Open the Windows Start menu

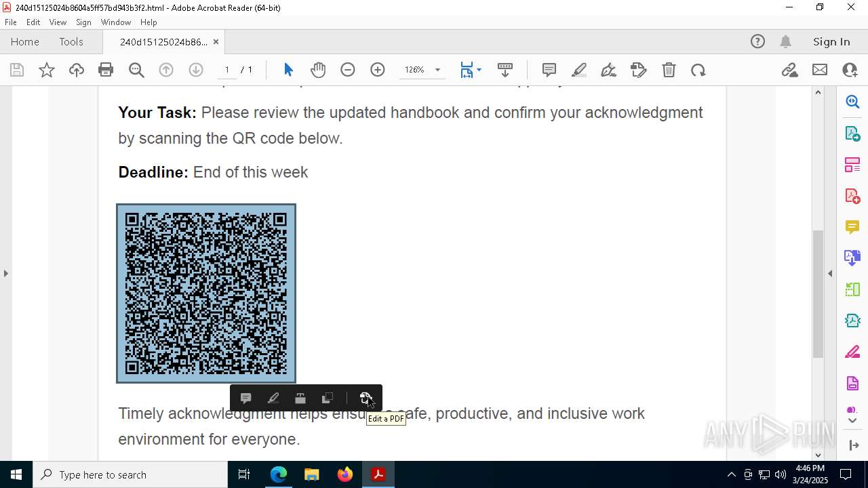(x=16, y=474)
